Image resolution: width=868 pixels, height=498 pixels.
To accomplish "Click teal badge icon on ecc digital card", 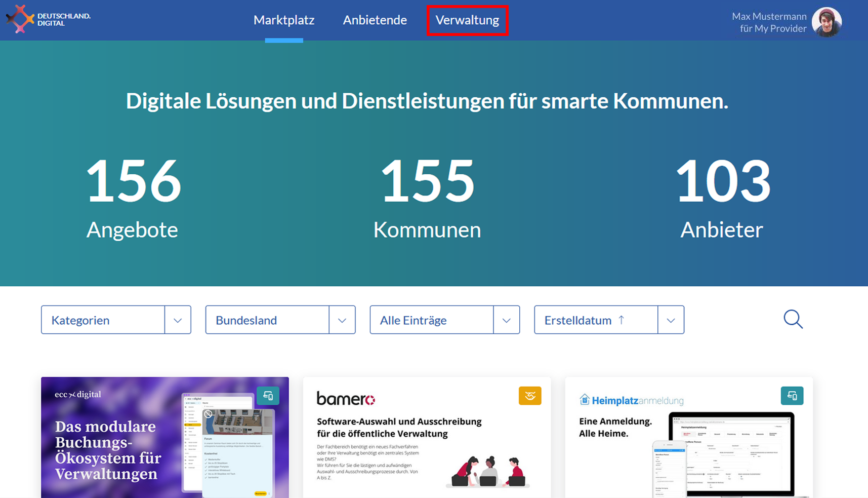I will (x=268, y=396).
